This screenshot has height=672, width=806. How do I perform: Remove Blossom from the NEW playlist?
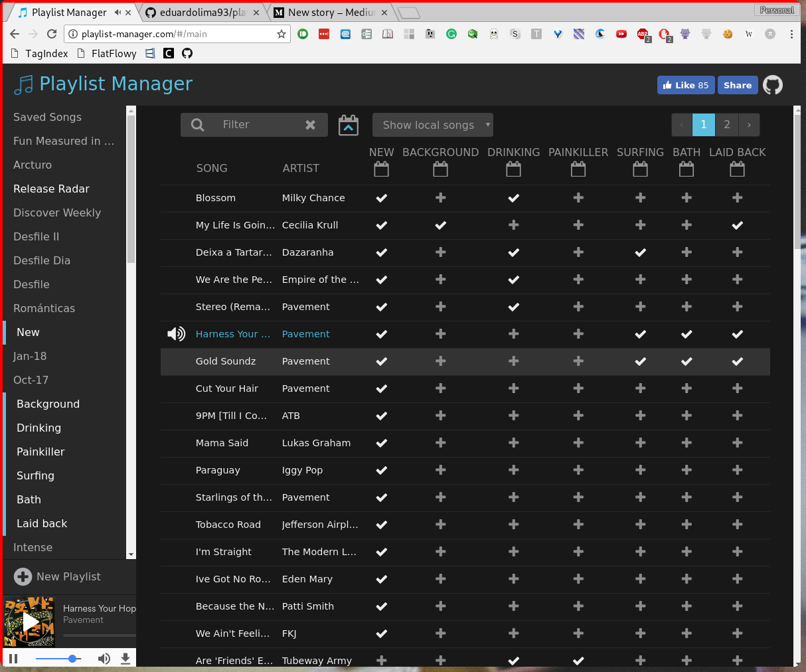coord(381,197)
